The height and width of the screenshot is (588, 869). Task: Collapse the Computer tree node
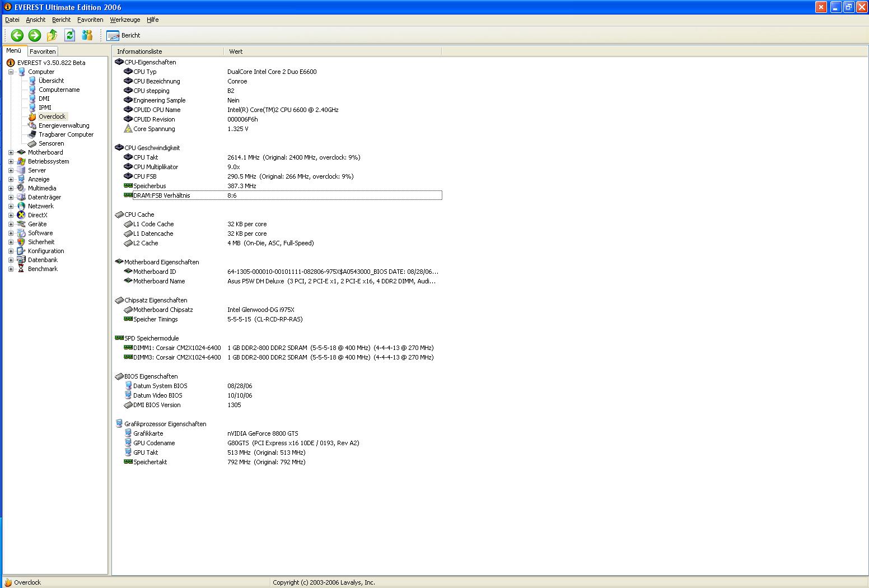pyautogui.click(x=11, y=72)
